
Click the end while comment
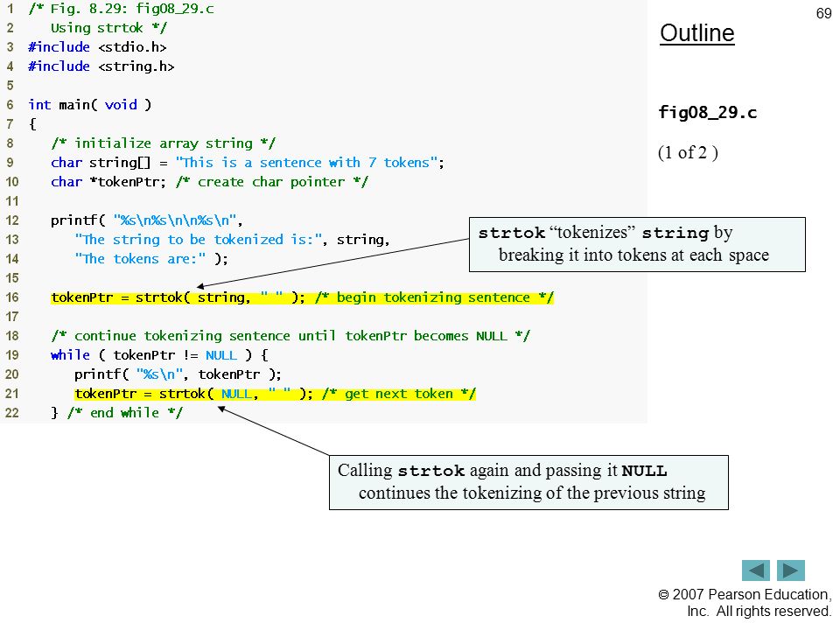coord(125,413)
